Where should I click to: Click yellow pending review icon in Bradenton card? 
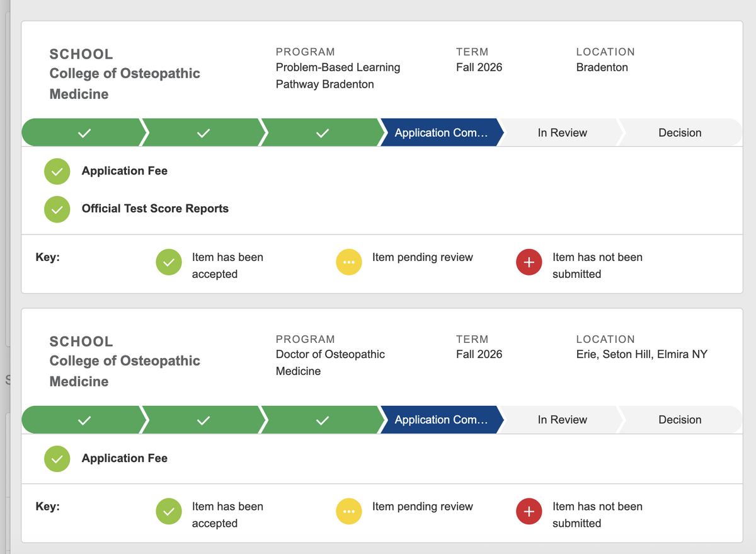pos(348,263)
